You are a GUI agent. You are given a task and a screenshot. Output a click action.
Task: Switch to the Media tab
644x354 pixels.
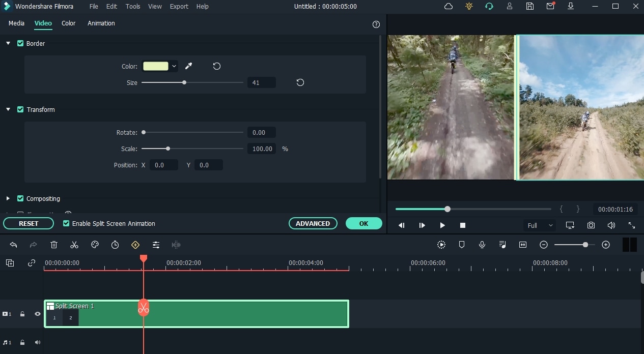click(16, 23)
